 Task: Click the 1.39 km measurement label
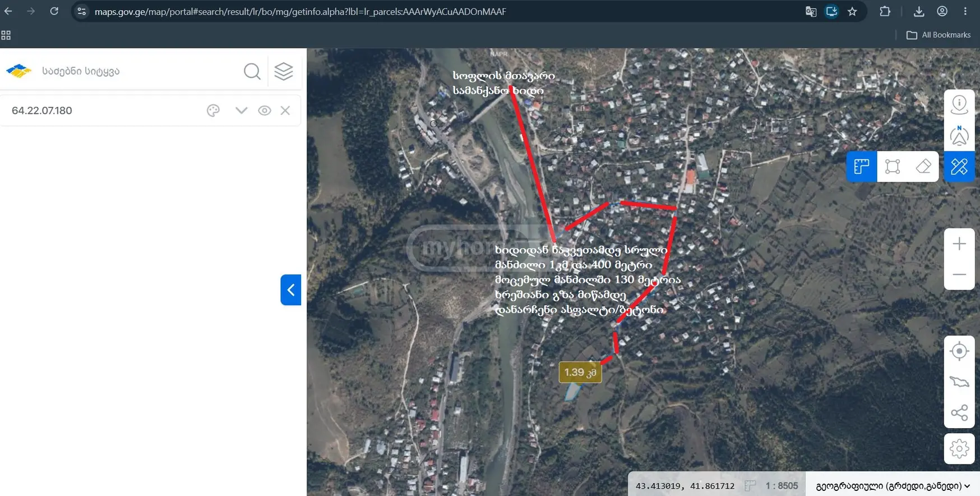(580, 373)
